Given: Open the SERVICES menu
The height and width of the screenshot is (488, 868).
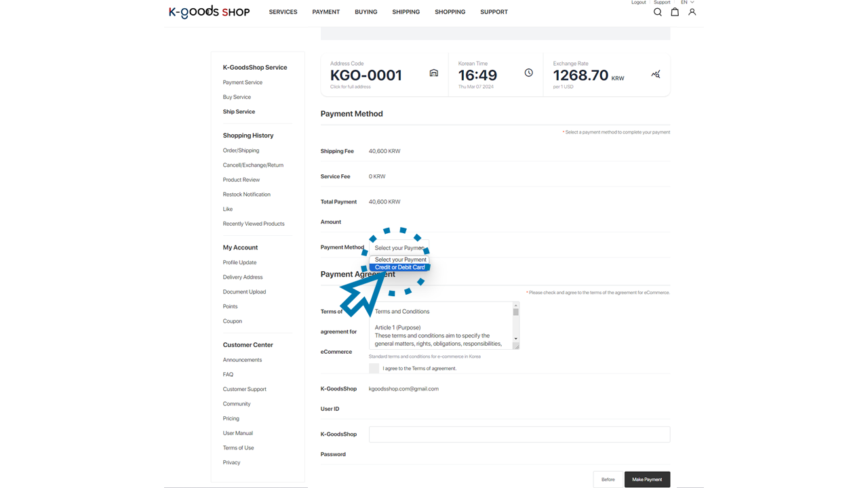Looking at the screenshot, I should pyautogui.click(x=283, y=12).
